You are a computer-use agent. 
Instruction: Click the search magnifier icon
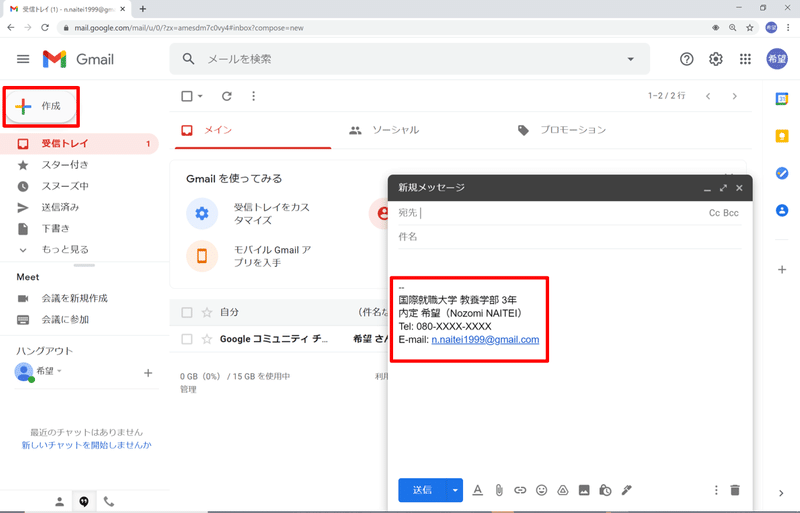click(x=188, y=59)
